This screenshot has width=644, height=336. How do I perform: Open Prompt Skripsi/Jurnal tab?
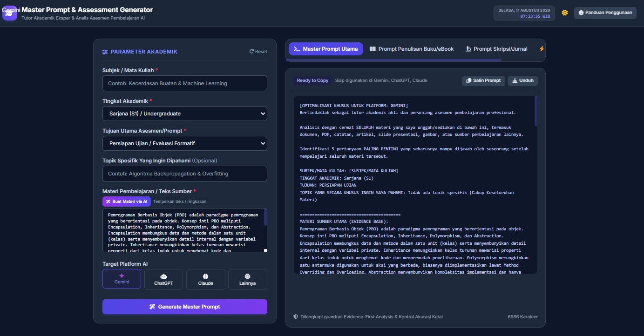pos(496,49)
